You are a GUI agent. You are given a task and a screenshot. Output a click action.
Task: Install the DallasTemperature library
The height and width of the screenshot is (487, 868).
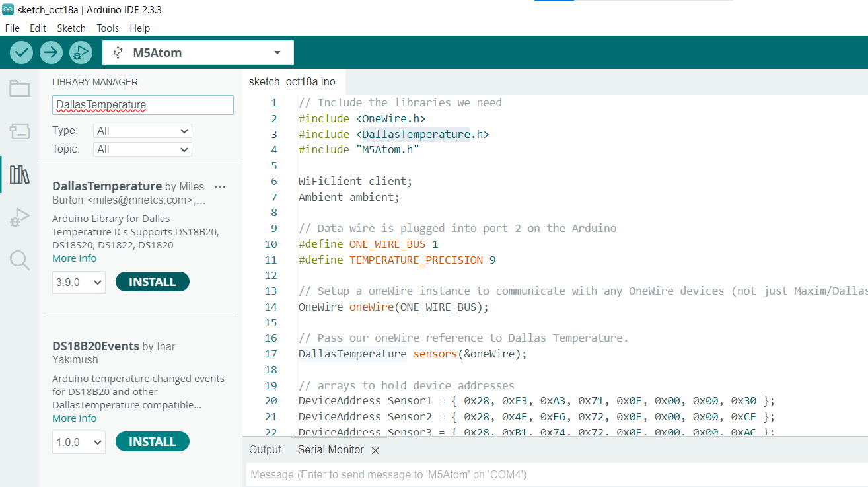coord(153,281)
